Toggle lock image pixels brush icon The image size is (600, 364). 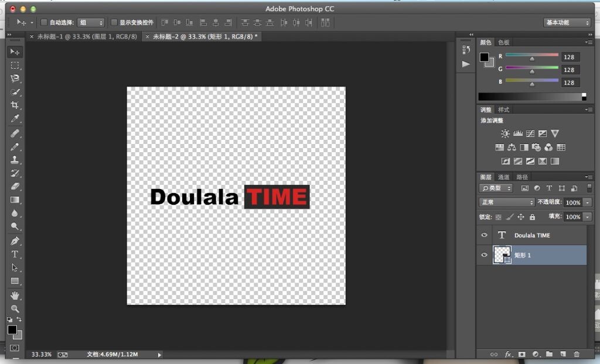click(509, 217)
